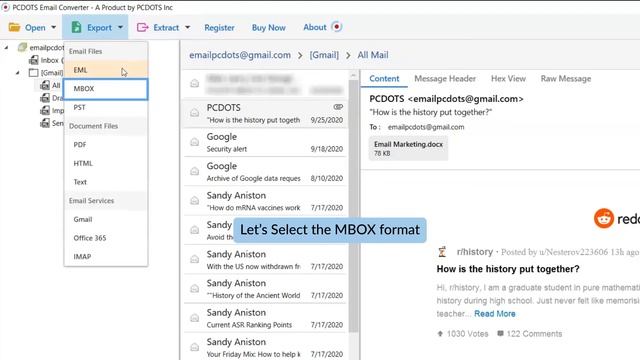Click envelope icon of Google Security alert
The height and width of the screenshot is (360, 640).
[x=195, y=142]
